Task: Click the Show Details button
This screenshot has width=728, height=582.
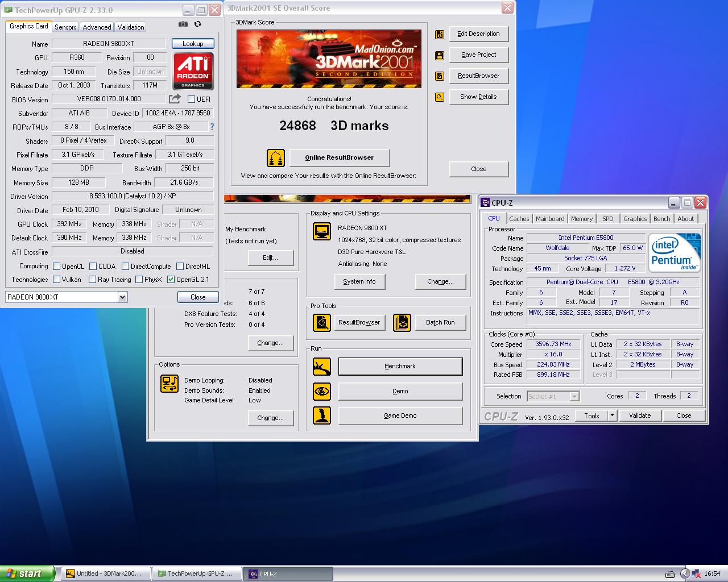Action: tap(479, 97)
